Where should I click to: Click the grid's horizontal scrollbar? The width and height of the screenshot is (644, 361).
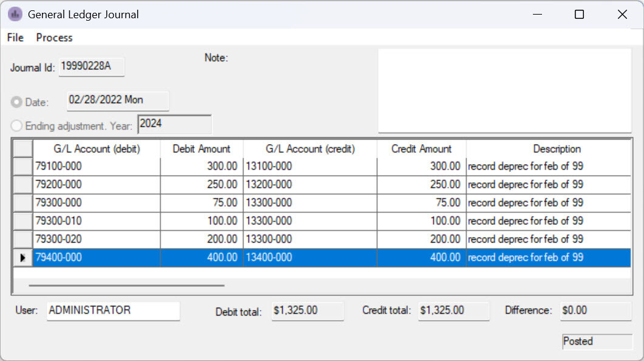(x=126, y=286)
